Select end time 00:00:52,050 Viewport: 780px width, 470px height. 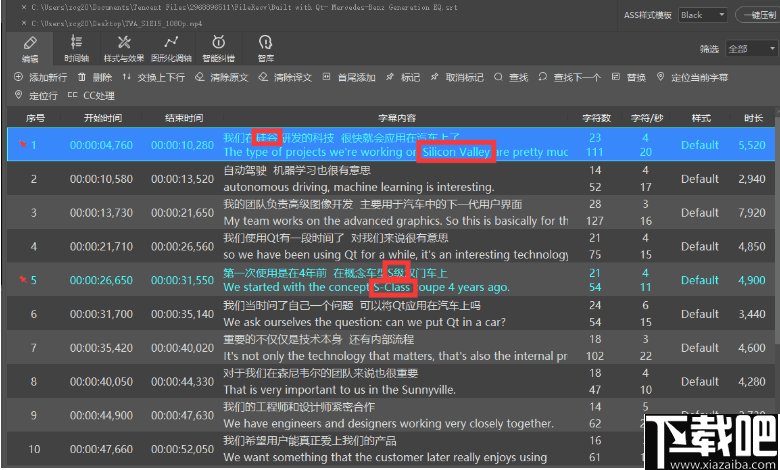tap(183, 449)
